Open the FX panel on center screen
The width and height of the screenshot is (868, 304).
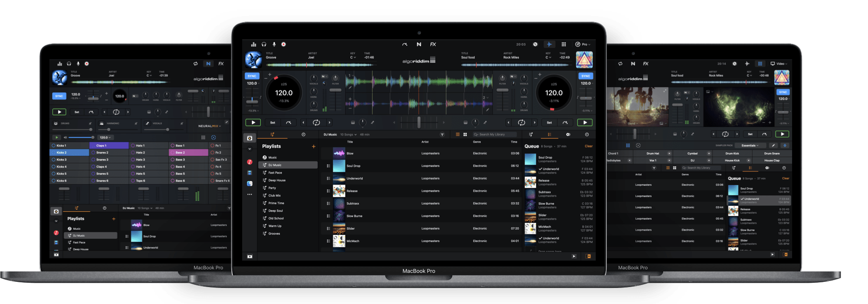click(433, 44)
